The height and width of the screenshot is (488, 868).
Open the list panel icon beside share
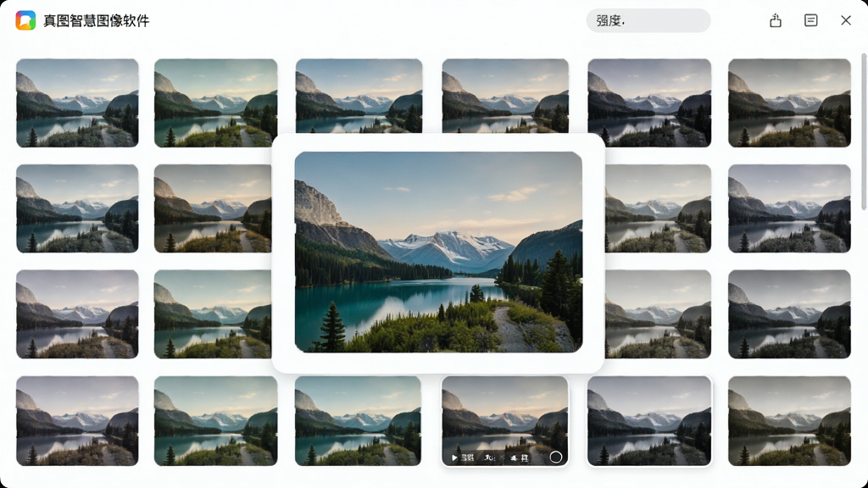(x=811, y=20)
